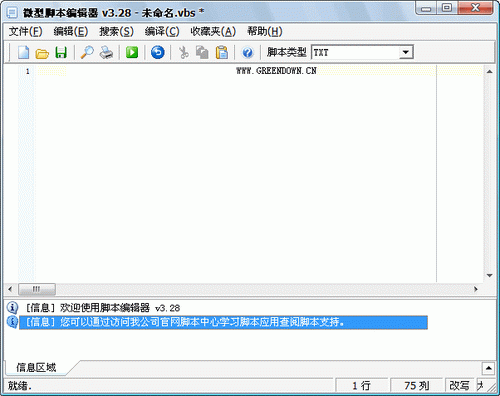This screenshot has height=396, width=500.
Task: Click the info icon beside the welcome message
Action: 12,307
